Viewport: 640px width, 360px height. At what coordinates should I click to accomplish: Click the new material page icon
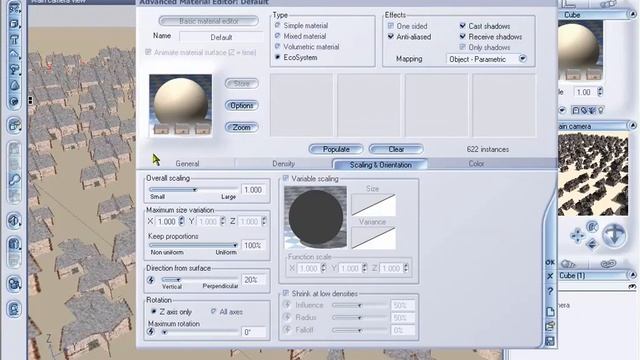click(550, 312)
